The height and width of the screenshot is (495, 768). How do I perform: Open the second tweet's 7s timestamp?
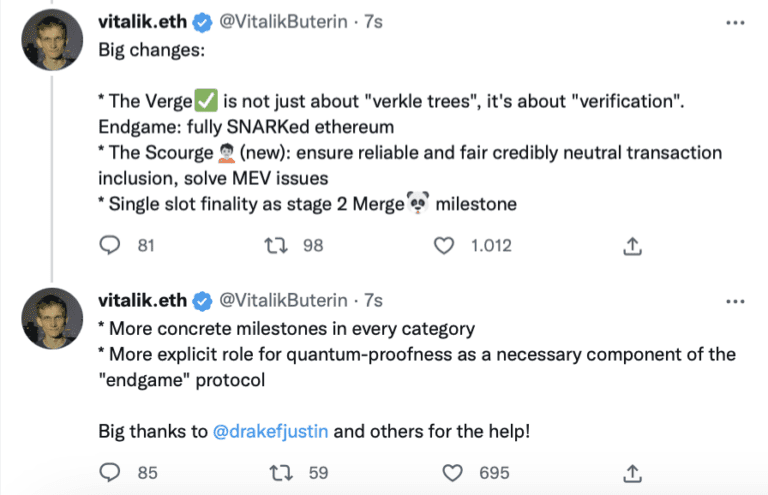pyautogui.click(x=373, y=300)
